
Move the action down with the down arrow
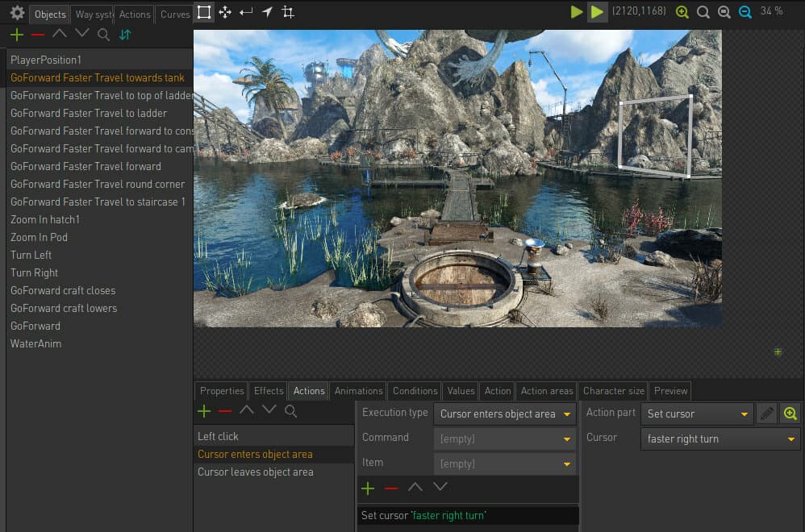(269, 410)
